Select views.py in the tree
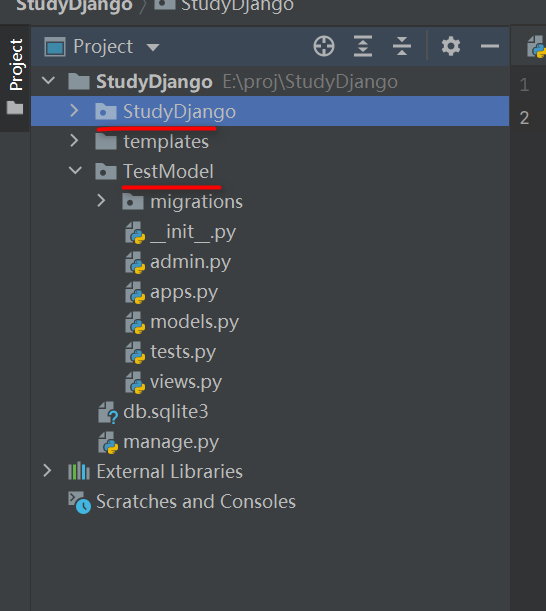The height and width of the screenshot is (611, 546). coord(186,382)
